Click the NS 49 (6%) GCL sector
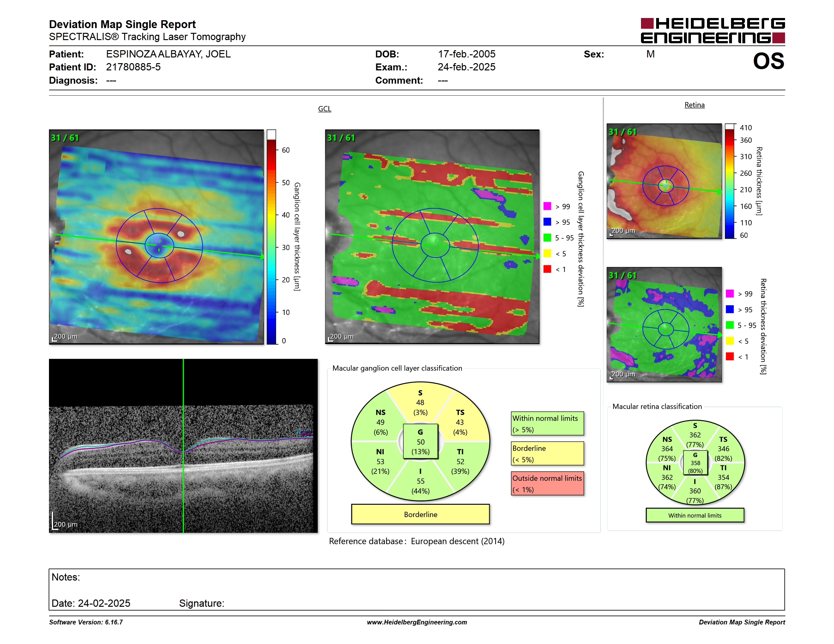 pos(380,422)
